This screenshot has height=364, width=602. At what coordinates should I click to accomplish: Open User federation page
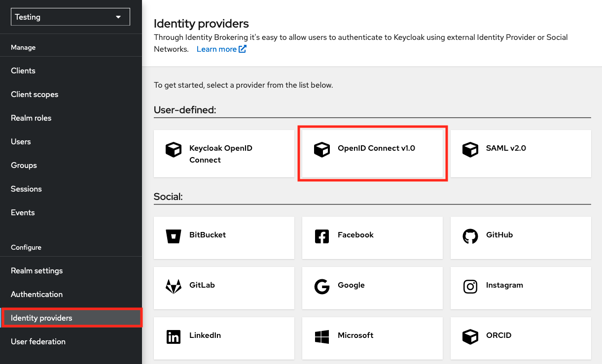(38, 342)
